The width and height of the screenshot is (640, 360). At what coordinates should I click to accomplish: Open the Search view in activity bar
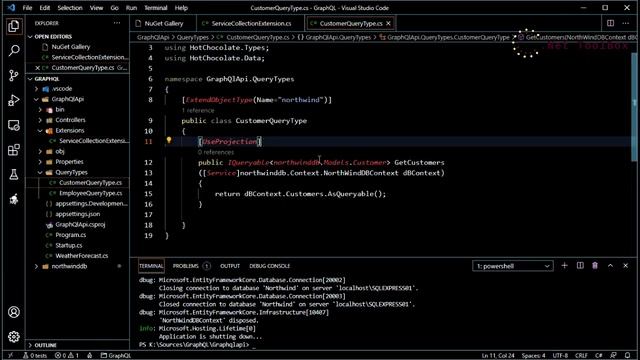(x=13, y=51)
